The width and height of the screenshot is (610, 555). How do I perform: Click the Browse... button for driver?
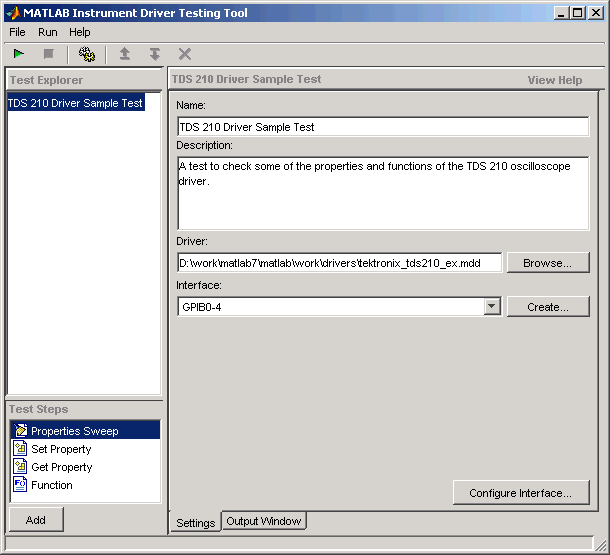548,263
